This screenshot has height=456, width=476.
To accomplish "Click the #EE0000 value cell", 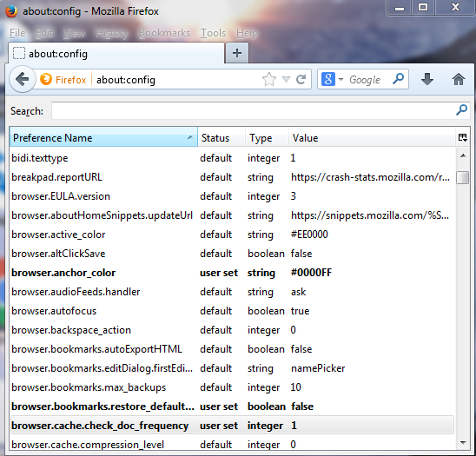I will point(309,235).
